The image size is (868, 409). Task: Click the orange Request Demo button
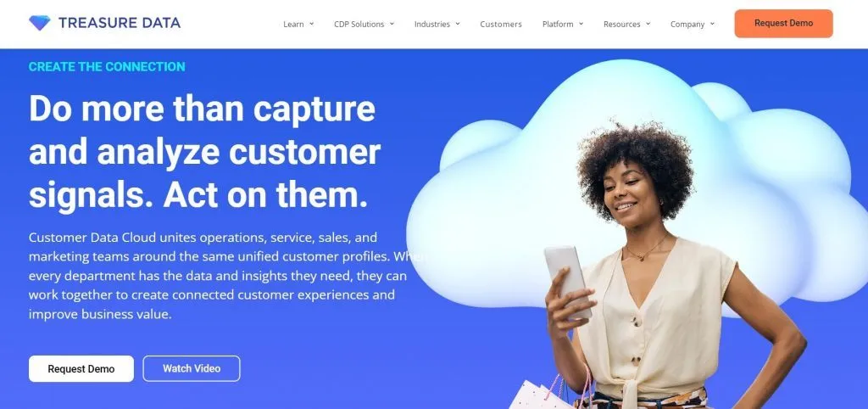pos(783,23)
